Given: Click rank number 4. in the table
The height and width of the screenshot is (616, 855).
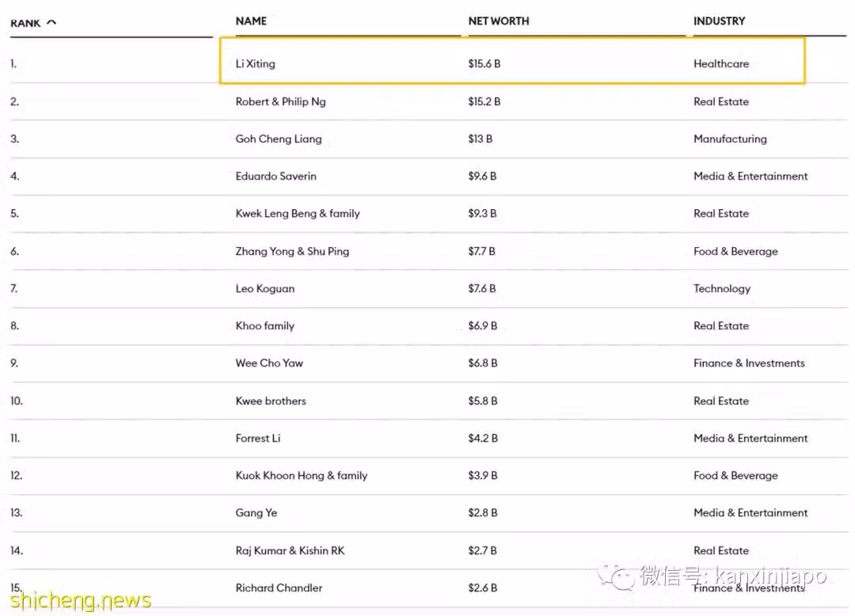Looking at the screenshot, I should 15,176.
